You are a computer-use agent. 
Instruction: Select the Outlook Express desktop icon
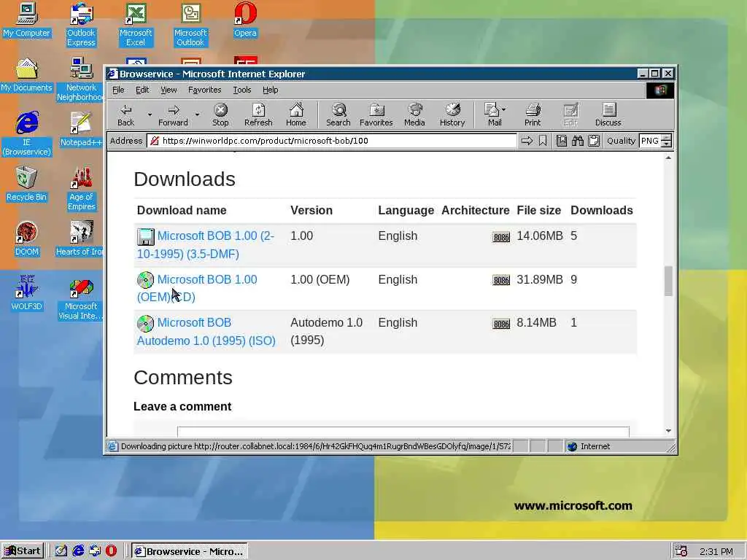81,24
